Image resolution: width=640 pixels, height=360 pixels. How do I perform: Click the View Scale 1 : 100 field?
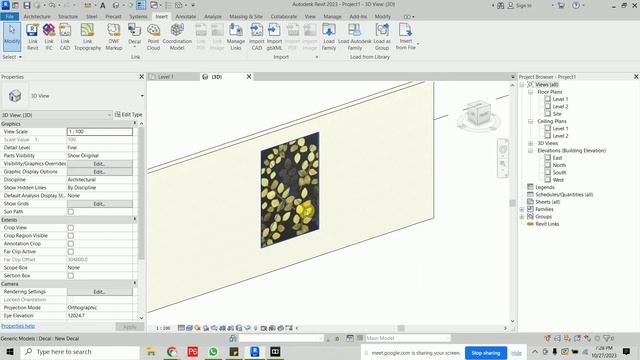(100, 132)
